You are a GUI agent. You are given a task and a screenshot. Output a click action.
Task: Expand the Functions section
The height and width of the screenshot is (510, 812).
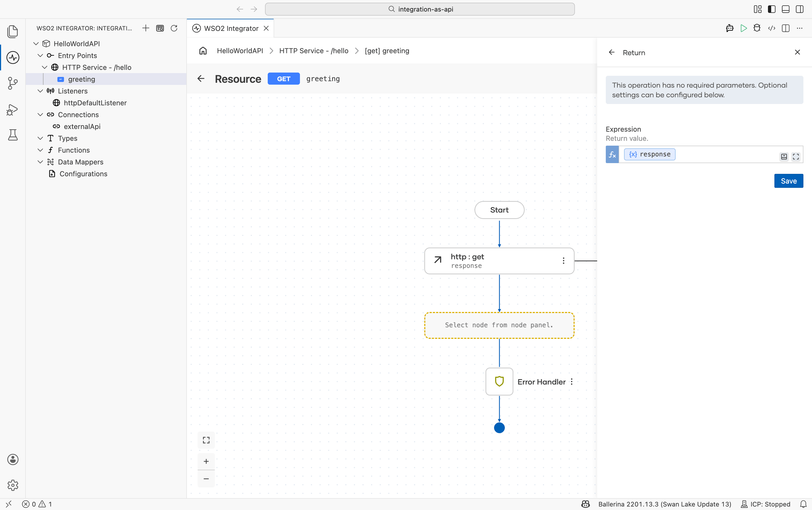(41, 150)
